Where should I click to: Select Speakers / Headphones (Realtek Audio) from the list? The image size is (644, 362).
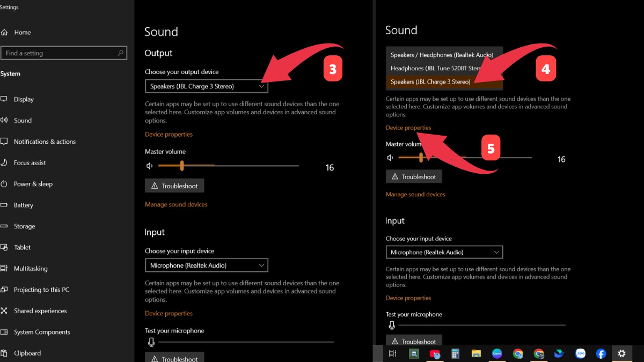click(442, 55)
